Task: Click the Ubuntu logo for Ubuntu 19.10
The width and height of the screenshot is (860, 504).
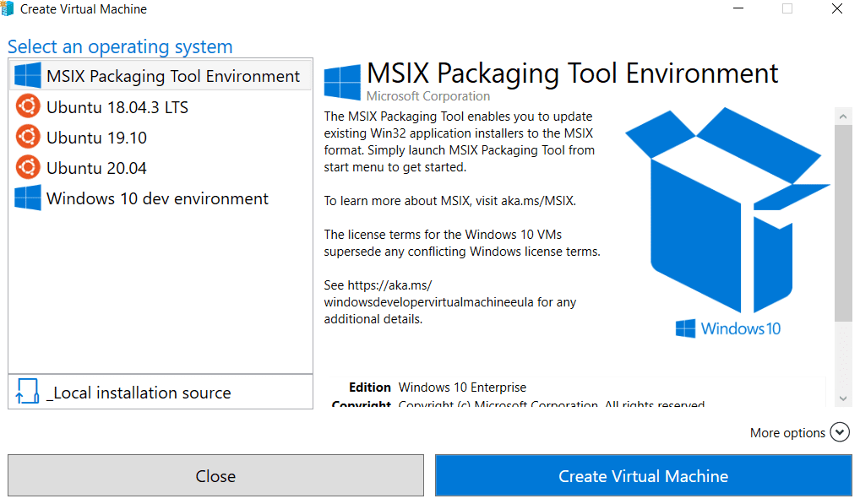Action: [x=27, y=137]
